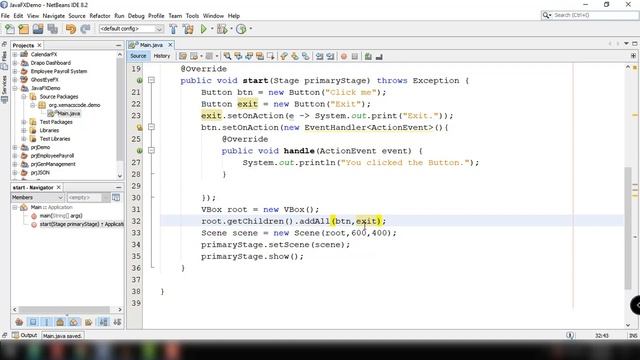Click the Open Project toolbar icon
Screen dimensions: 640x360
click(38, 29)
